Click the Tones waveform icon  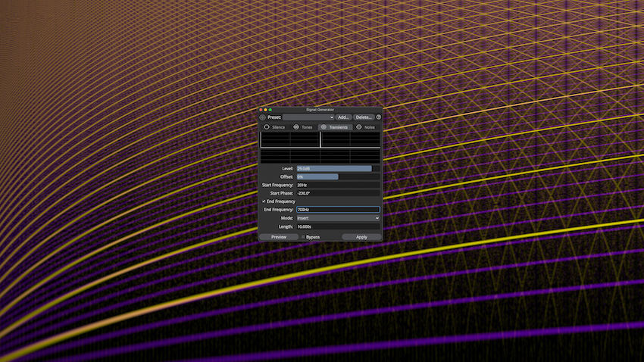click(296, 127)
